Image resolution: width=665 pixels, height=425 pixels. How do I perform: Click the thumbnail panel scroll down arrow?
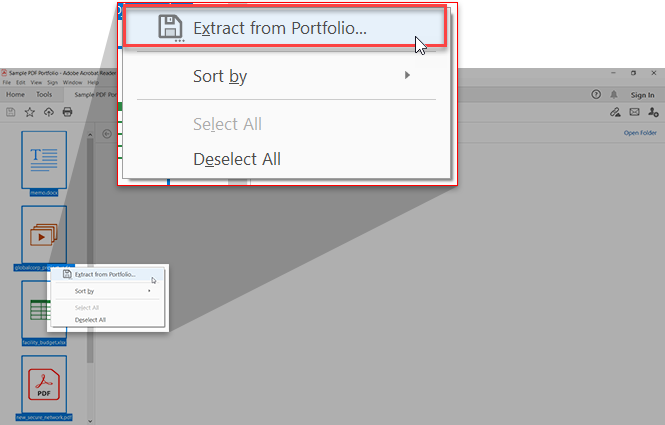pyautogui.click(x=90, y=421)
